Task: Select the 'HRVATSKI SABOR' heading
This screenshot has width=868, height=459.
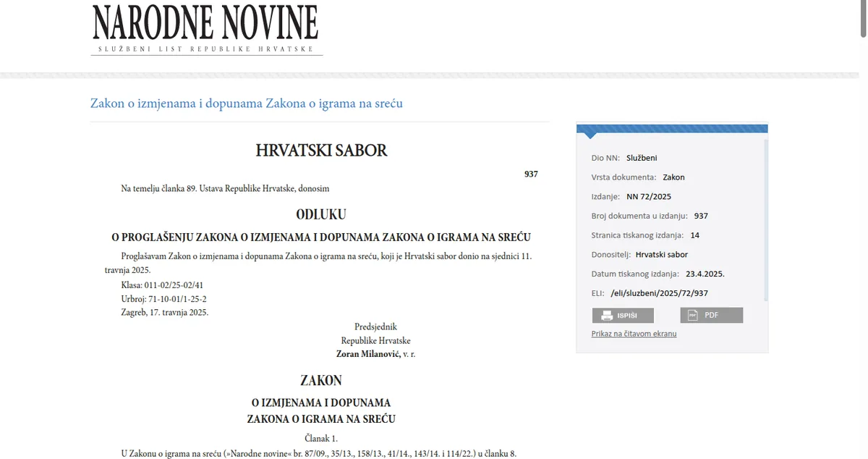Action: [x=321, y=151]
